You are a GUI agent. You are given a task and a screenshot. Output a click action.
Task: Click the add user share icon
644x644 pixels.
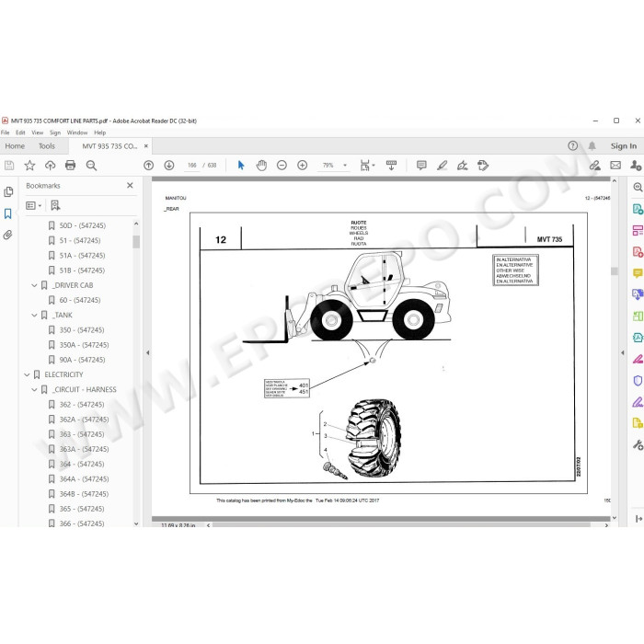[x=636, y=166]
